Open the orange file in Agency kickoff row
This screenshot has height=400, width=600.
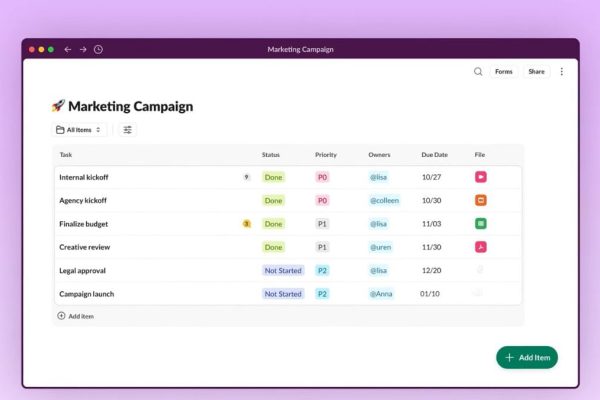(x=480, y=200)
